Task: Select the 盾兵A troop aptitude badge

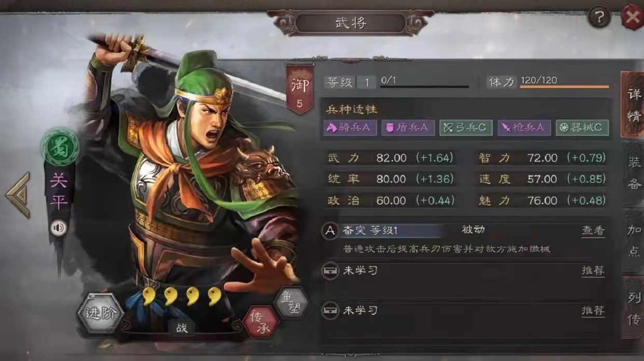Action: tap(408, 128)
